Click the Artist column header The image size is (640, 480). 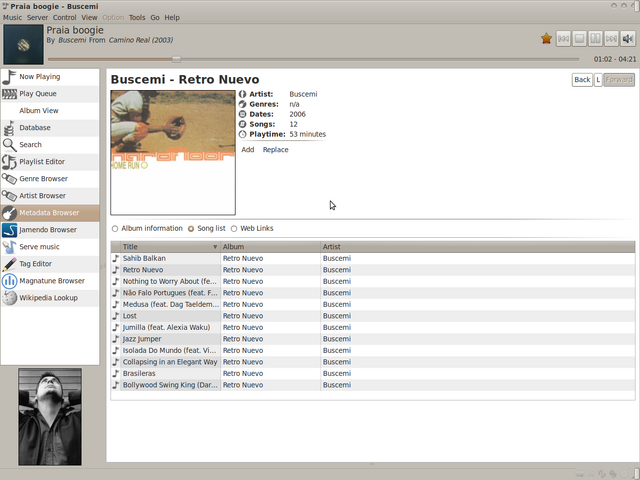pos(478,247)
